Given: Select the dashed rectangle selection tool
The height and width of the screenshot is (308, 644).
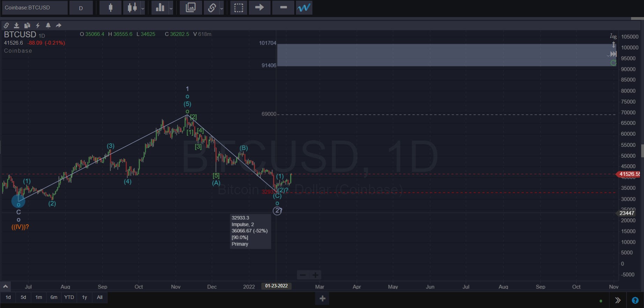Looking at the screenshot, I should (x=239, y=8).
